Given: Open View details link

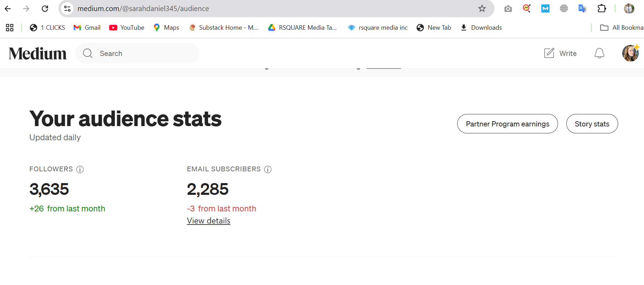Looking at the screenshot, I should point(209,221).
